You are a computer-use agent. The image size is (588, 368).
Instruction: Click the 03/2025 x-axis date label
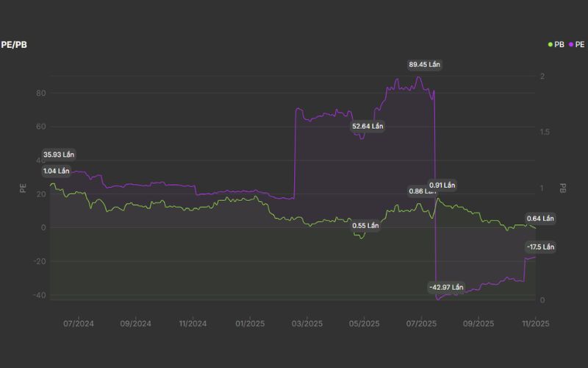307,323
